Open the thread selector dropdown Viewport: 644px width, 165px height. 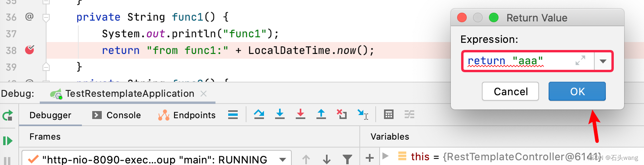coord(283,159)
